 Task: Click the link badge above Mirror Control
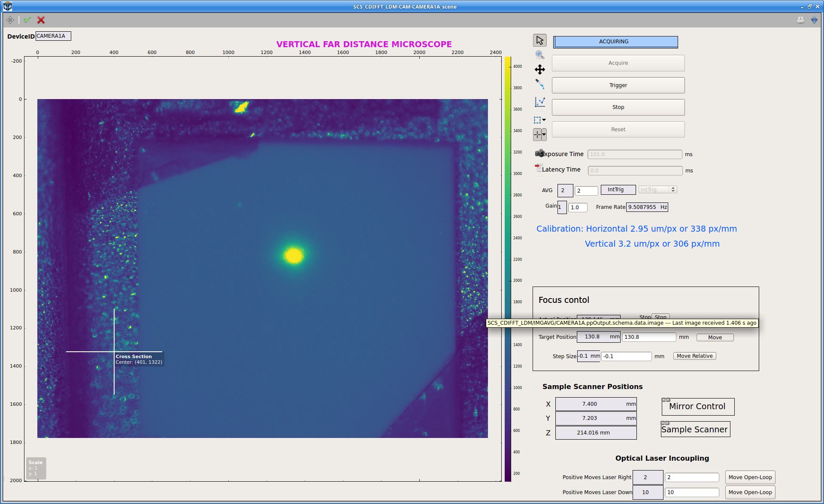pyautogui.click(x=666, y=400)
